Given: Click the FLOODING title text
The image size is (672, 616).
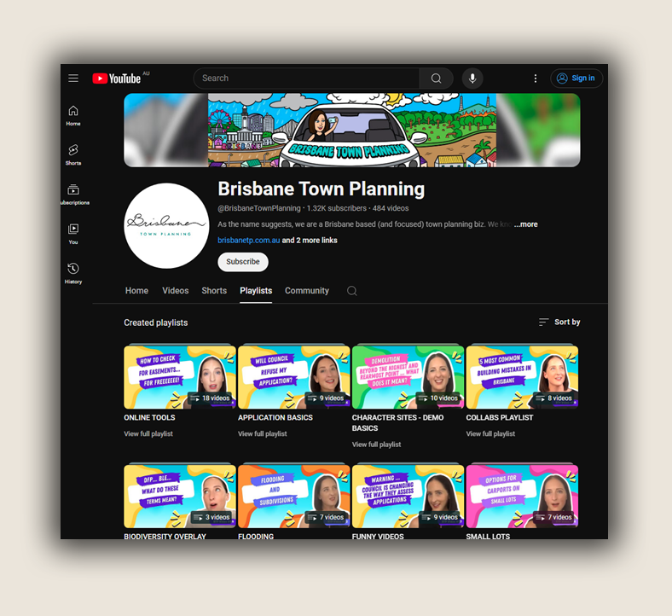Looking at the screenshot, I should tap(256, 536).
